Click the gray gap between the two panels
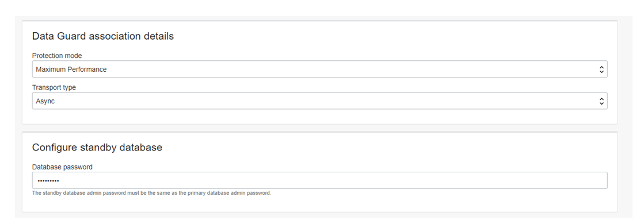This screenshot has height=224, width=644. (x=319, y=128)
